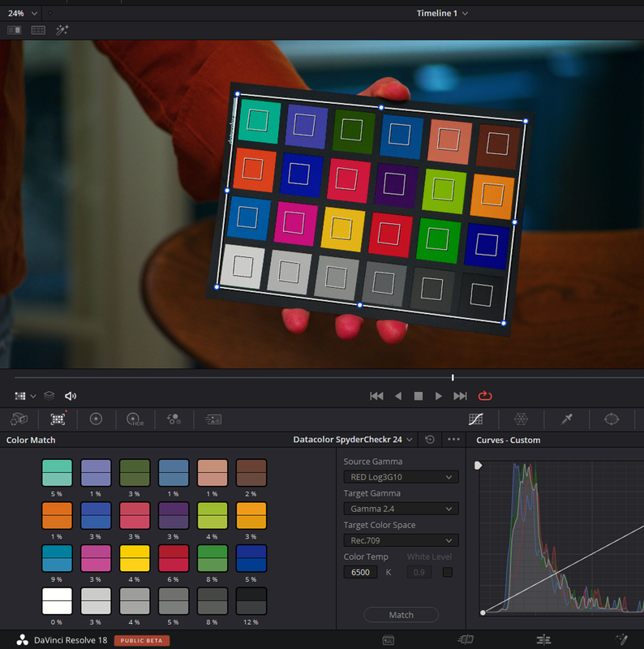This screenshot has height=649, width=644.
Task: Open Source Gamma RED Log3G10 dropdown
Action: click(401, 477)
